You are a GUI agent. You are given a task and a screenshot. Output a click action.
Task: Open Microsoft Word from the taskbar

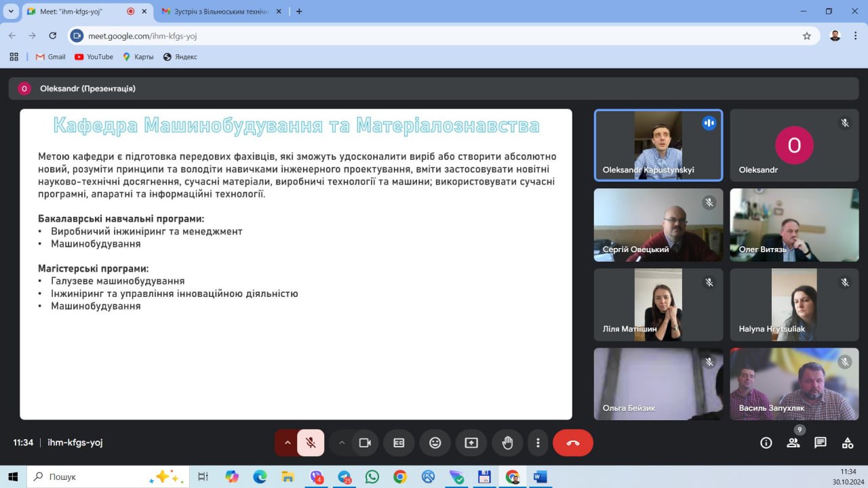click(540, 476)
